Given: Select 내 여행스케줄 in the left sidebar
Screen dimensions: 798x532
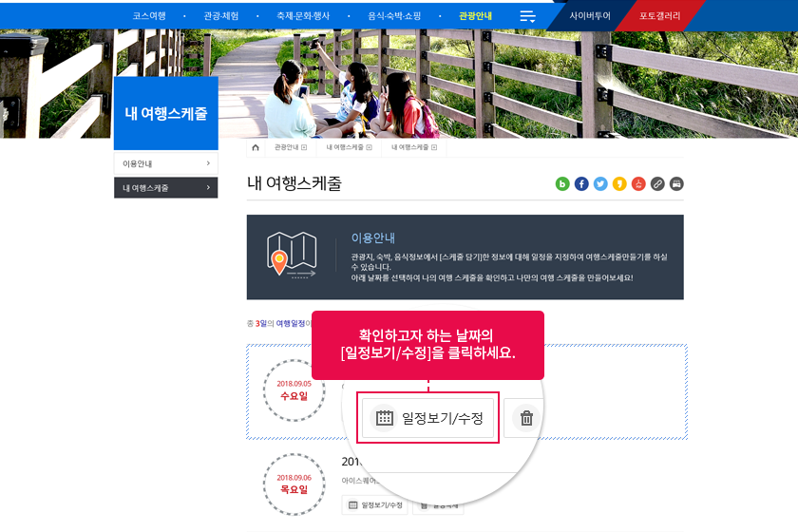Looking at the screenshot, I should (165, 188).
